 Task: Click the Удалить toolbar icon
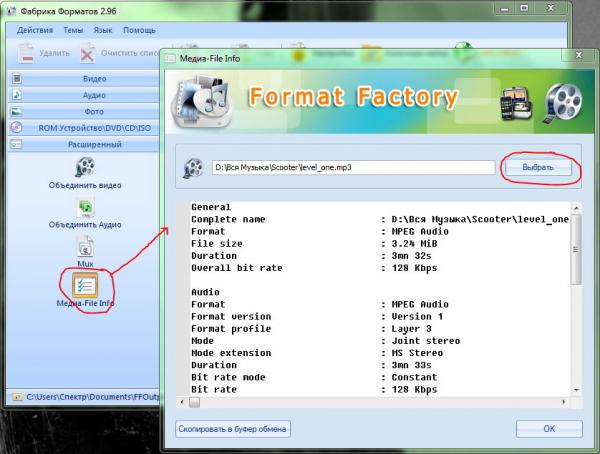click(x=26, y=53)
